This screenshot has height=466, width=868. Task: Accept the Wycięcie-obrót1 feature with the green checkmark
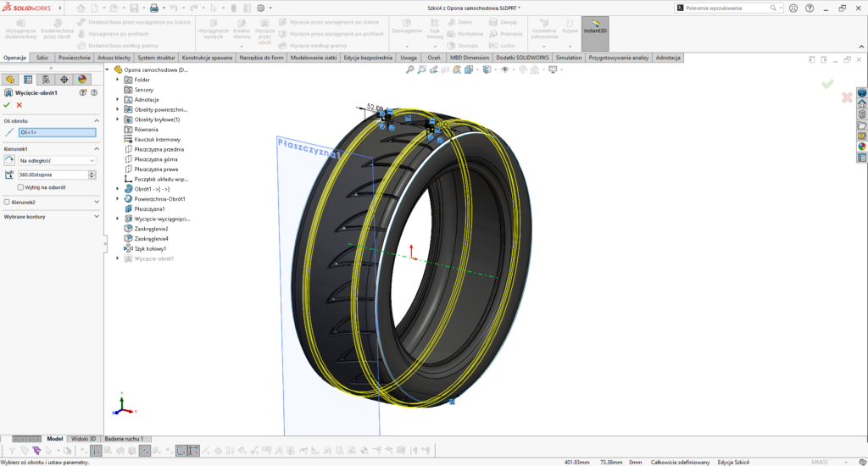pyautogui.click(x=7, y=104)
